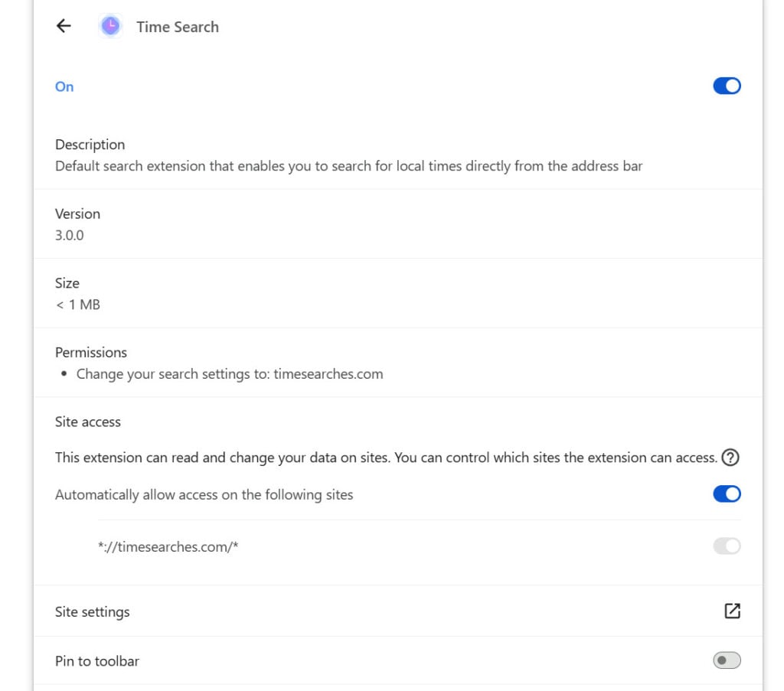
Task: Open the site access help question mark
Action: click(x=730, y=458)
